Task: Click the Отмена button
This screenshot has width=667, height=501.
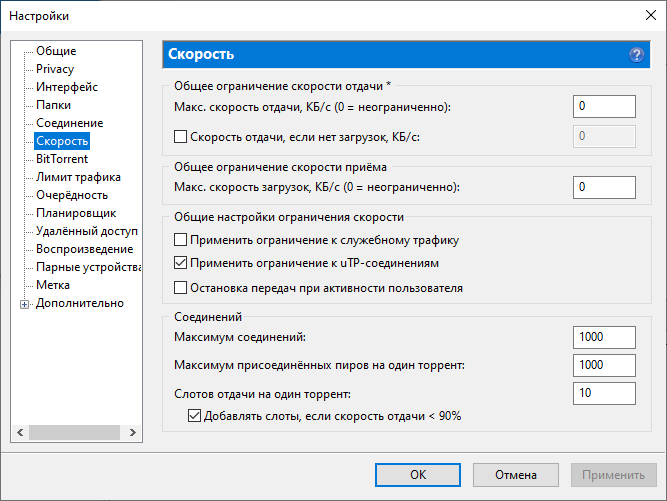Action: click(x=517, y=475)
